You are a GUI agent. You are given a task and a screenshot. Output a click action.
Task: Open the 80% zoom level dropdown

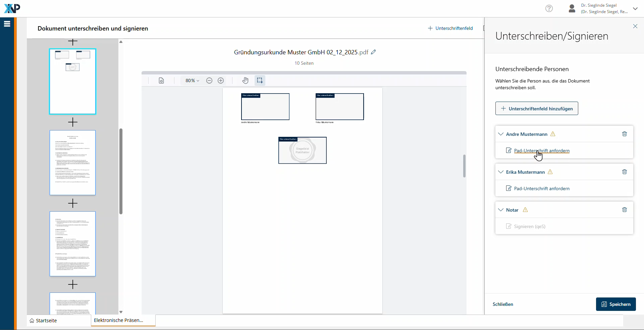[x=192, y=80]
